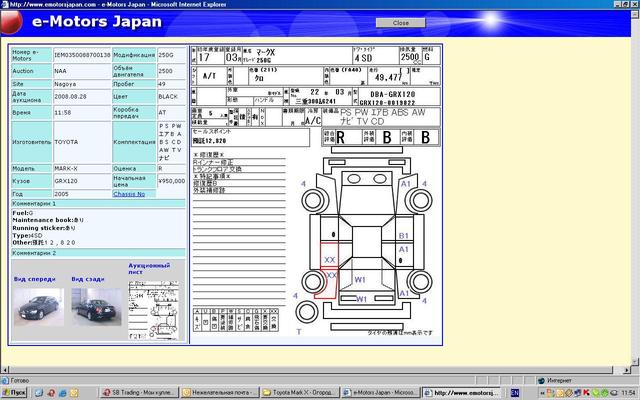
Task: Click the Вид сзади label
Action: coord(88,279)
